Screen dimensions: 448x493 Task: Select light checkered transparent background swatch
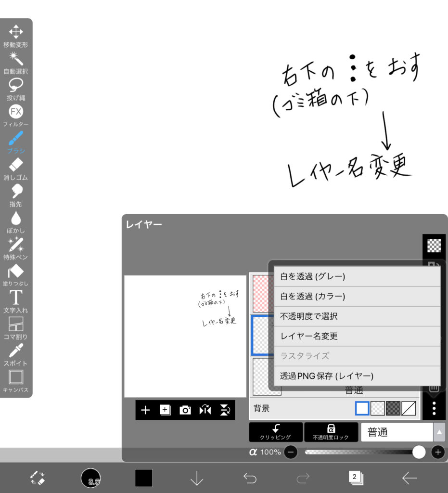coord(377,408)
